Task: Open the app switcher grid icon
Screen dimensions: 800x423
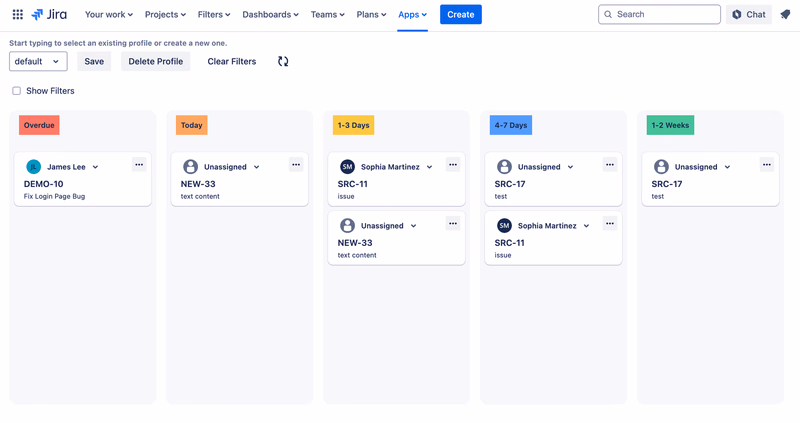Action: pyautogui.click(x=18, y=14)
